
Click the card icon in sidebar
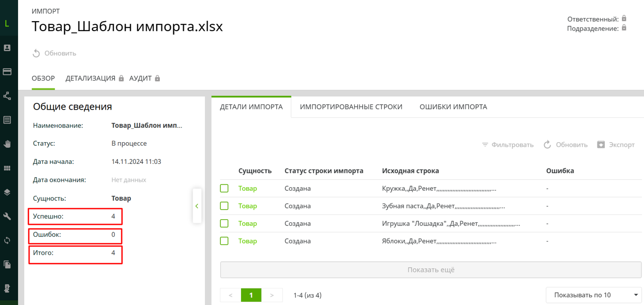[7, 72]
